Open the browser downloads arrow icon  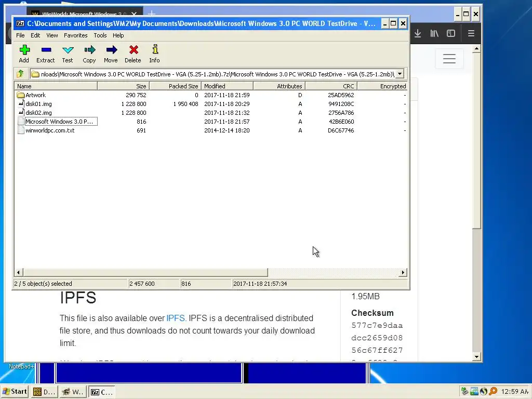418,33
